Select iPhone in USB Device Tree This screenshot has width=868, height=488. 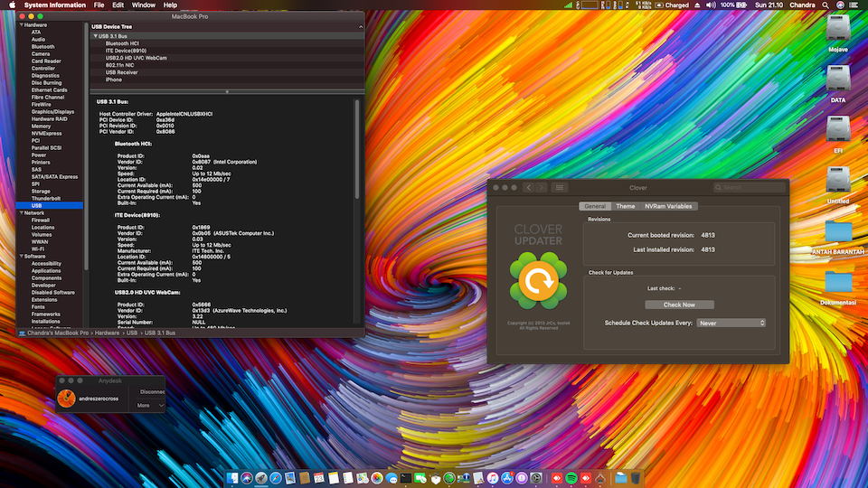tap(227, 80)
